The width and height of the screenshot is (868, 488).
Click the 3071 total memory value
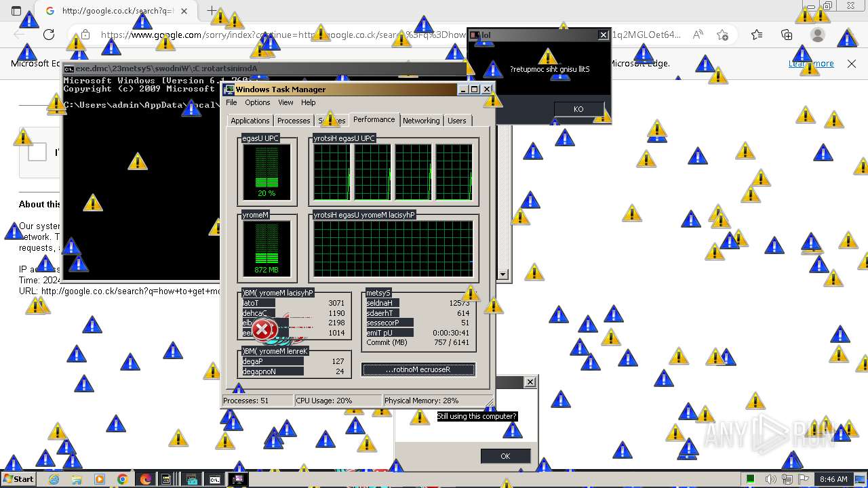point(336,303)
